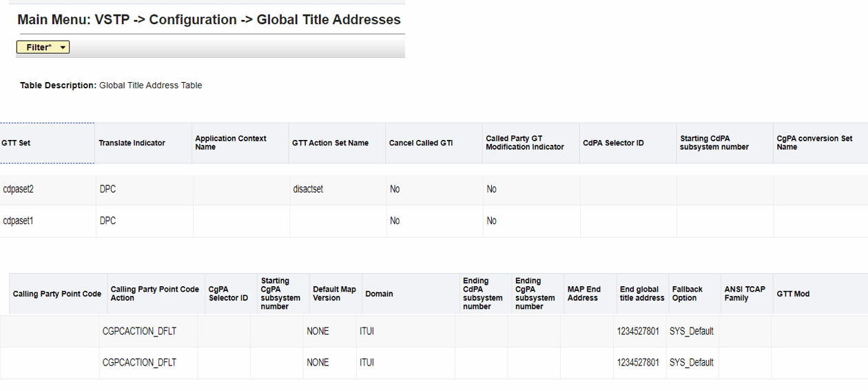Click NONE in second lower row
This screenshot has width=868, height=391.
pyautogui.click(x=318, y=362)
